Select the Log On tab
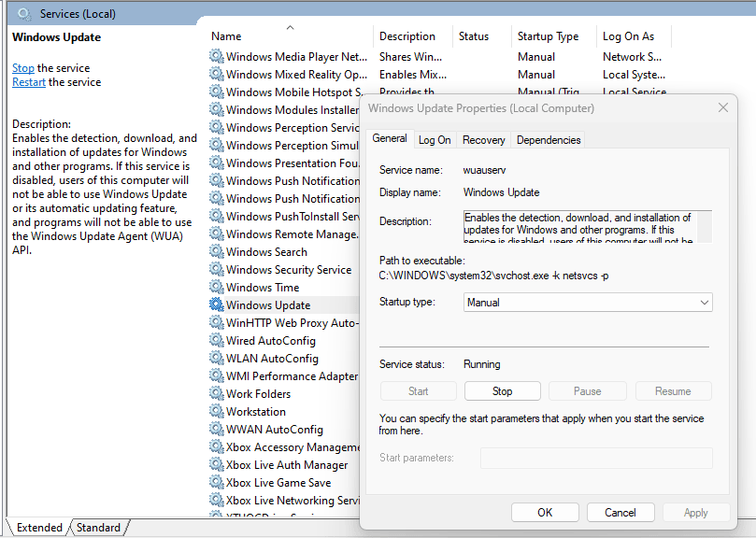Image resolution: width=756 pixels, height=538 pixels. click(435, 139)
